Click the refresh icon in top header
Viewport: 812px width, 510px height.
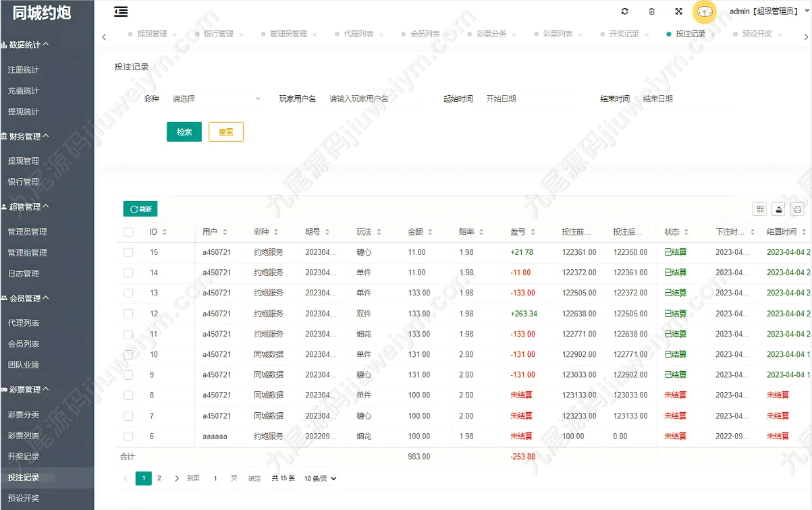coord(624,11)
